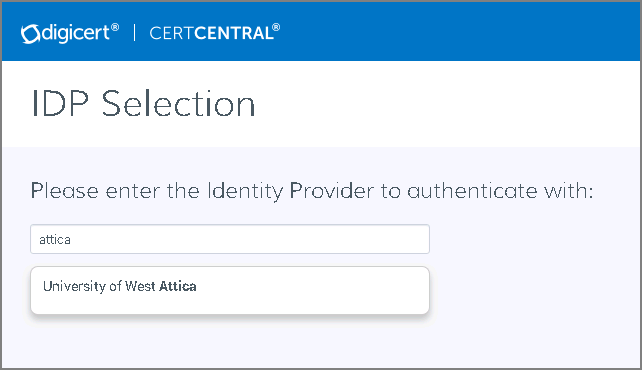Image resolution: width=642 pixels, height=370 pixels.
Task: Click the IDP Selection page heading
Action: click(x=143, y=104)
